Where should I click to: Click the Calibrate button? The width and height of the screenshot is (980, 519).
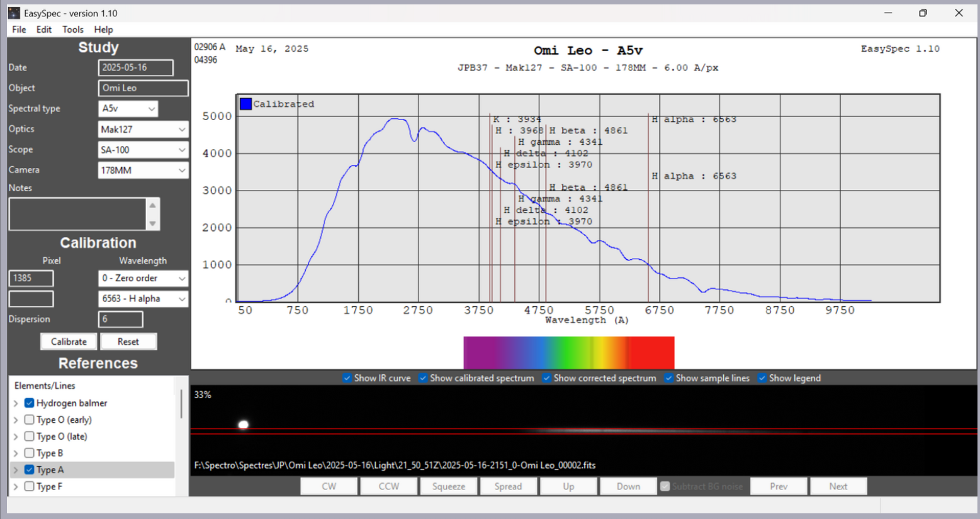(69, 342)
